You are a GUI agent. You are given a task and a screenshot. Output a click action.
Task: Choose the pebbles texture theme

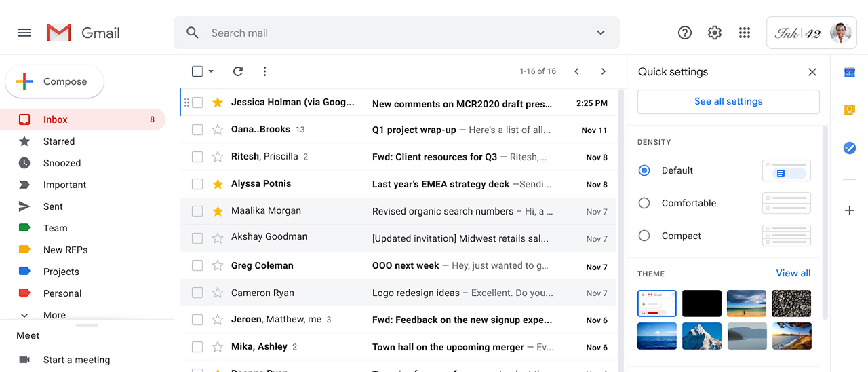point(791,303)
